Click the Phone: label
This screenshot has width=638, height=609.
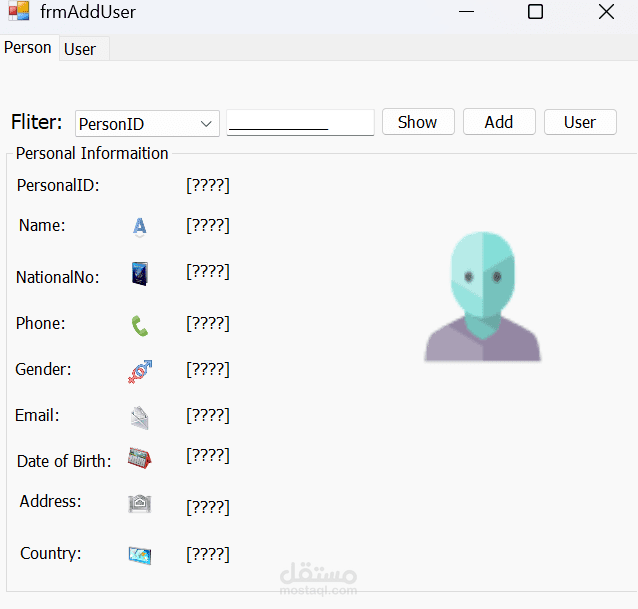[x=41, y=323]
